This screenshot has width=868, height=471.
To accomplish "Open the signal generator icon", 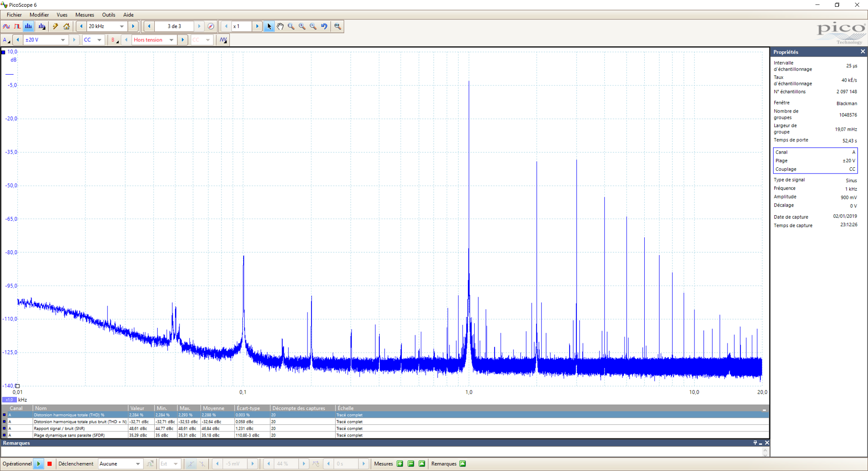I will coord(223,40).
